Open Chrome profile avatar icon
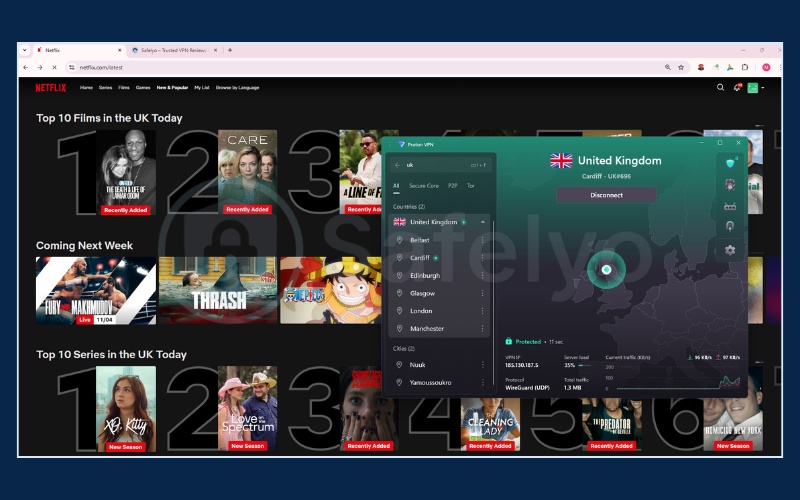Viewport: 800px width, 500px height. 766,67
